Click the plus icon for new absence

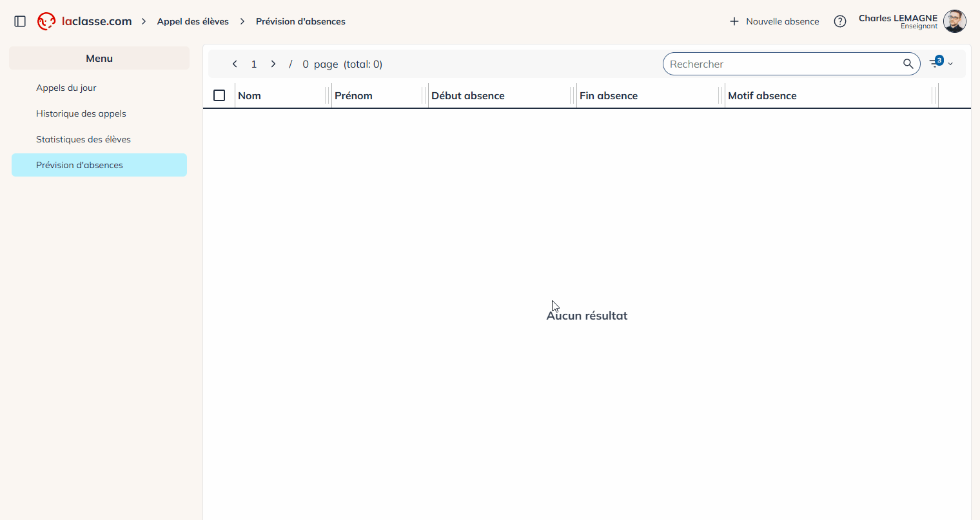(x=734, y=21)
